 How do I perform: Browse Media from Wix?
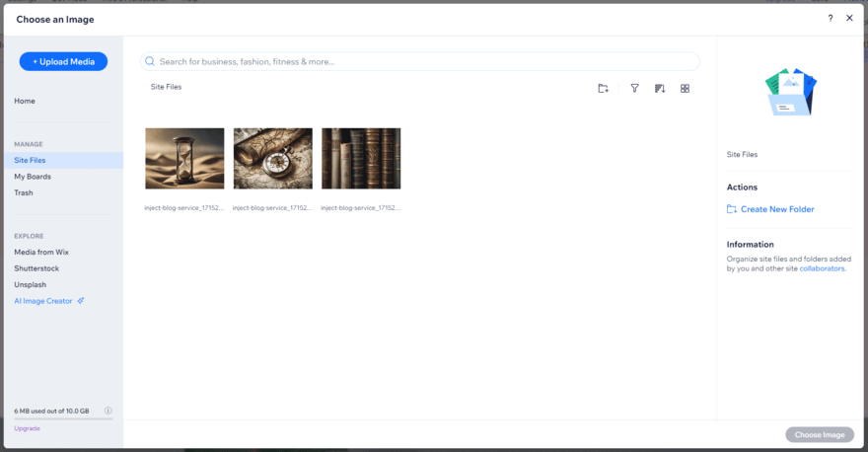click(41, 252)
